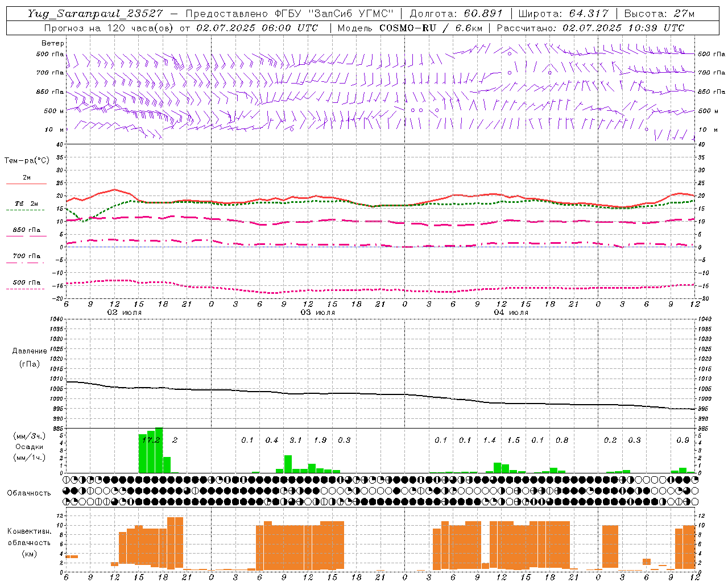Click the Облачность panel label

pyautogui.click(x=29, y=493)
